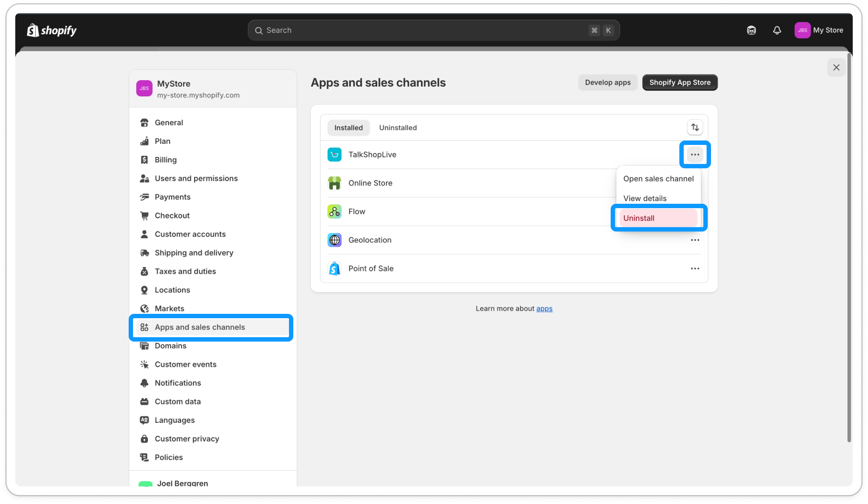Click the Flow app icon
Viewport: 868px width, 504px height.
334,211
